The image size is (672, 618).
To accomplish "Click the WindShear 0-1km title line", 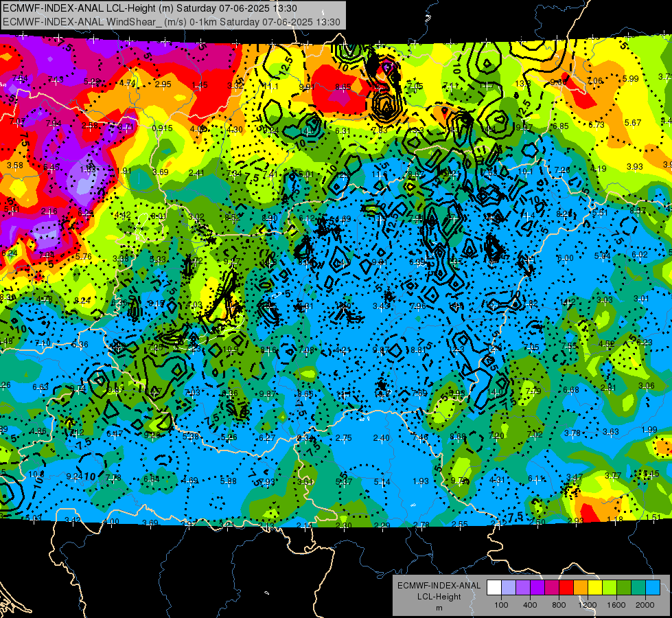I will pos(172,22).
